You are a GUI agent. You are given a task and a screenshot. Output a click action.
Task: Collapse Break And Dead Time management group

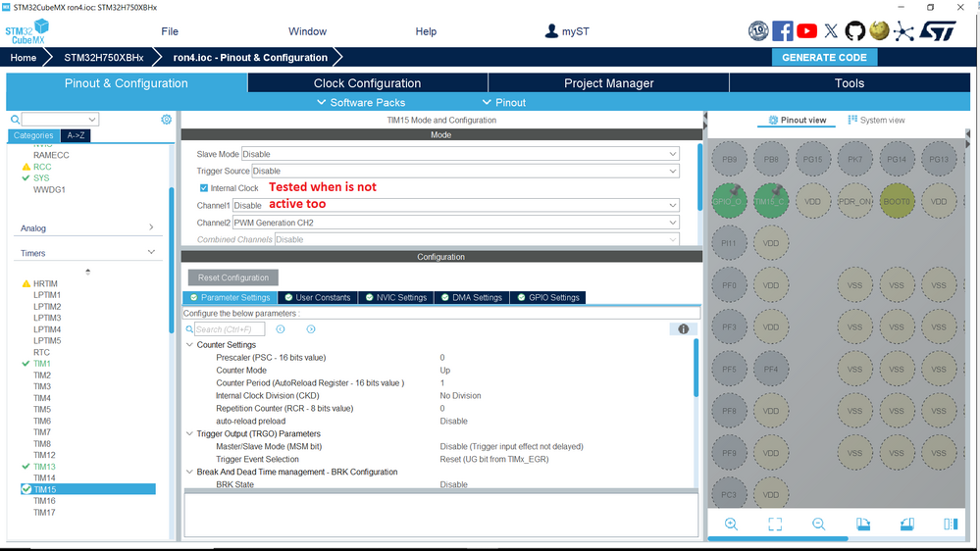click(189, 472)
